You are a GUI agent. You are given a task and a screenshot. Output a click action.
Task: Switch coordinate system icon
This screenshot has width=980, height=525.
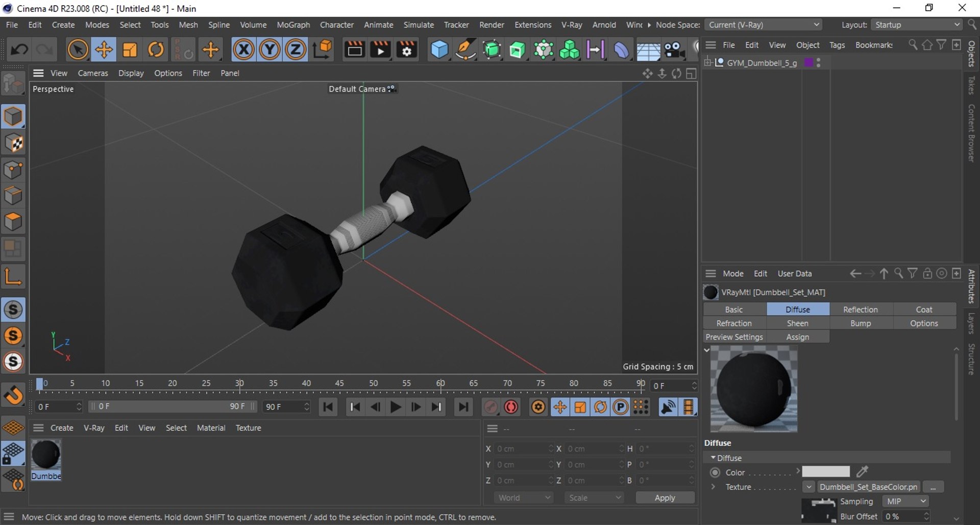323,50
